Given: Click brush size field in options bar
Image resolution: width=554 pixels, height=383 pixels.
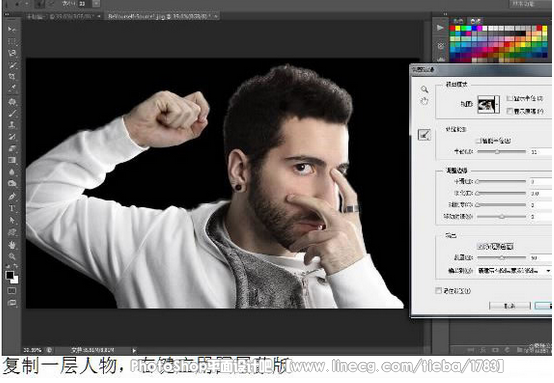Looking at the screenshot, I should click(84, 4).
